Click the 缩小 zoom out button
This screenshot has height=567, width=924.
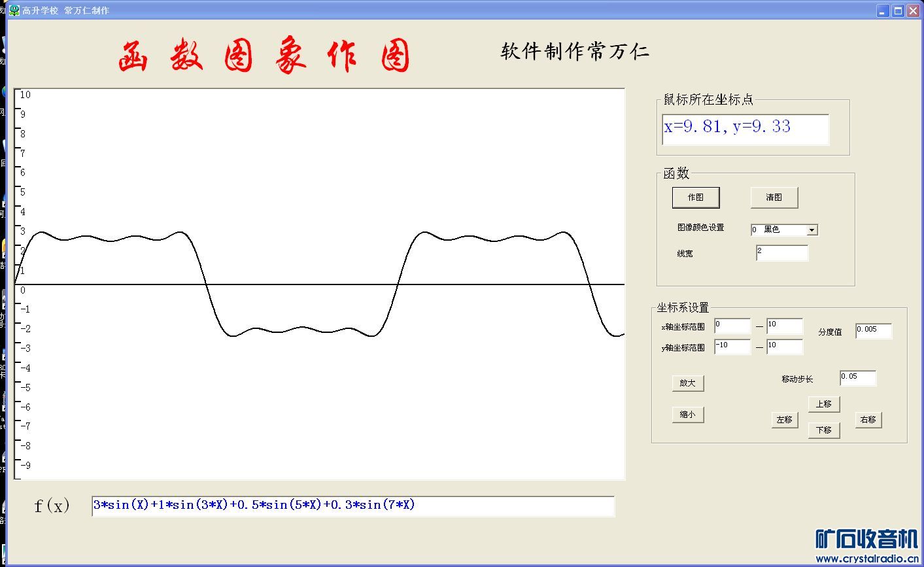tap(688, 415)
